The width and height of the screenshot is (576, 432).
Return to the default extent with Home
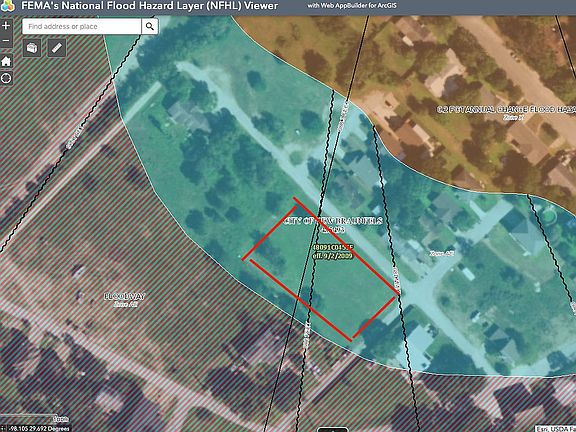(x=6, y=61)
